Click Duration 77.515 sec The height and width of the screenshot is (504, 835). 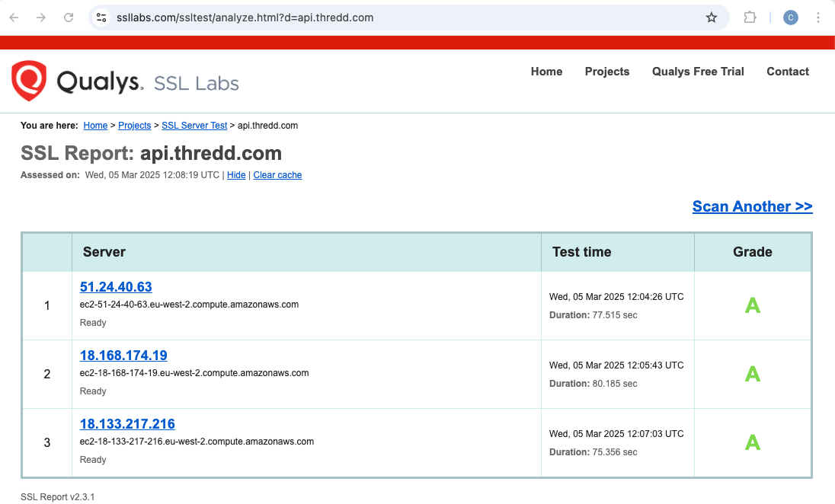[x=593, y=315]
